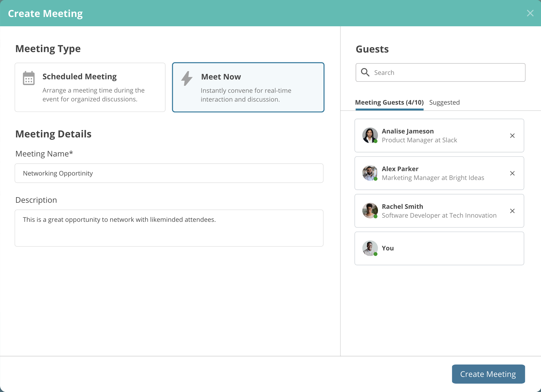The image size is (541, 392).
Task: Click your own avatar in guest list
Action: [370, 248]
